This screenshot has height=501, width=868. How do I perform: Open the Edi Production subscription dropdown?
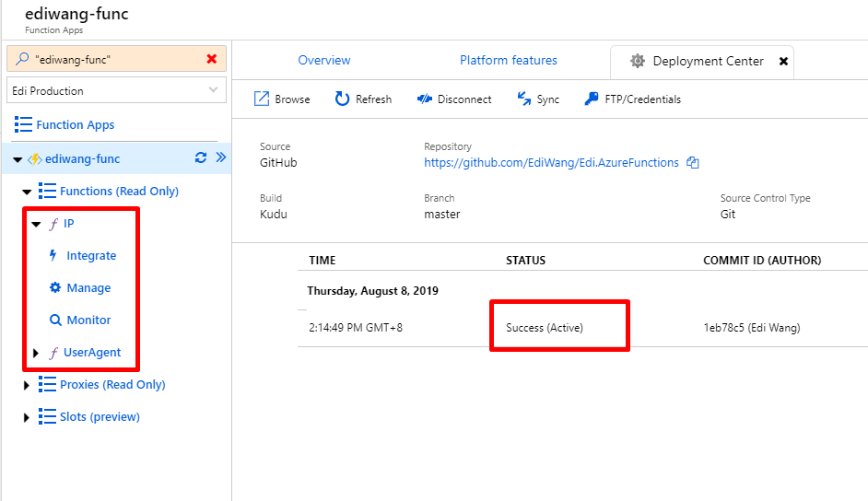(x=116, y=90)
